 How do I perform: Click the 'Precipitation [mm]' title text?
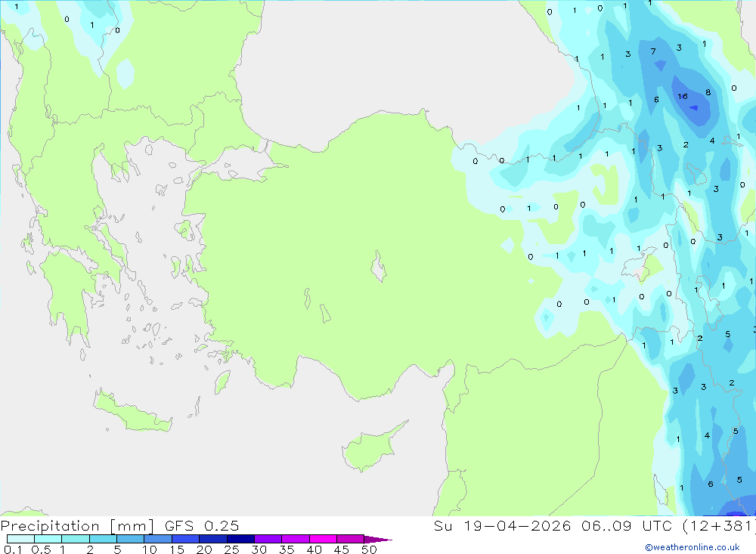77,526
